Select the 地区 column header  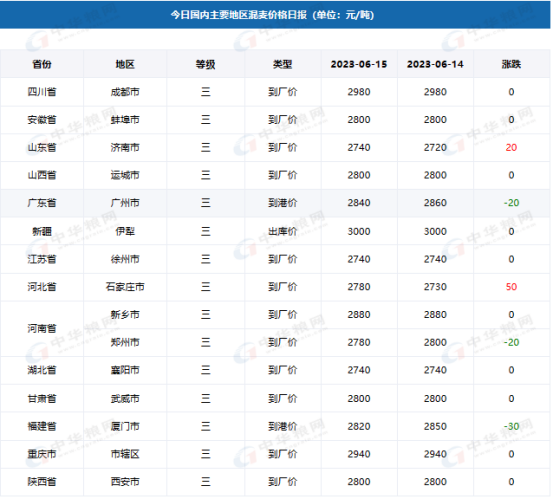(125, 64)
